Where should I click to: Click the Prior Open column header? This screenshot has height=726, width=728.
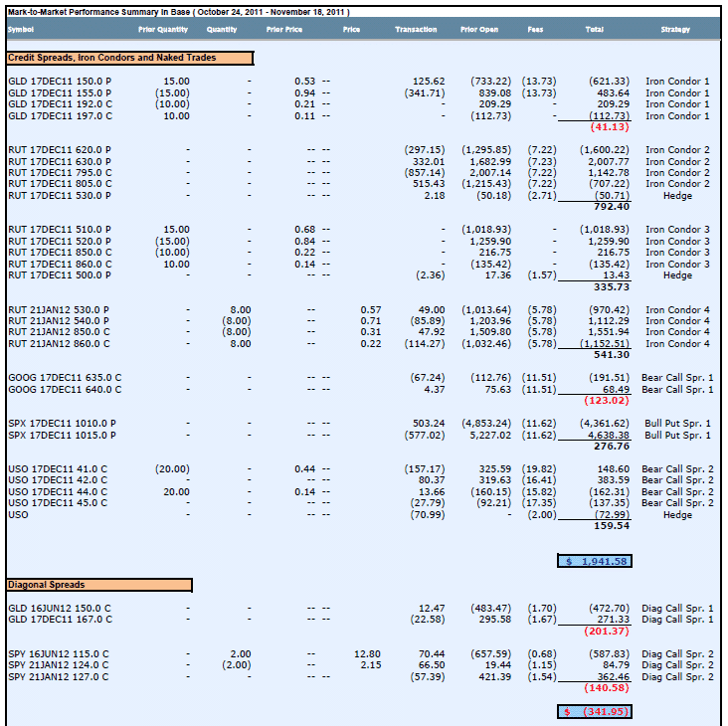point(479,30)
